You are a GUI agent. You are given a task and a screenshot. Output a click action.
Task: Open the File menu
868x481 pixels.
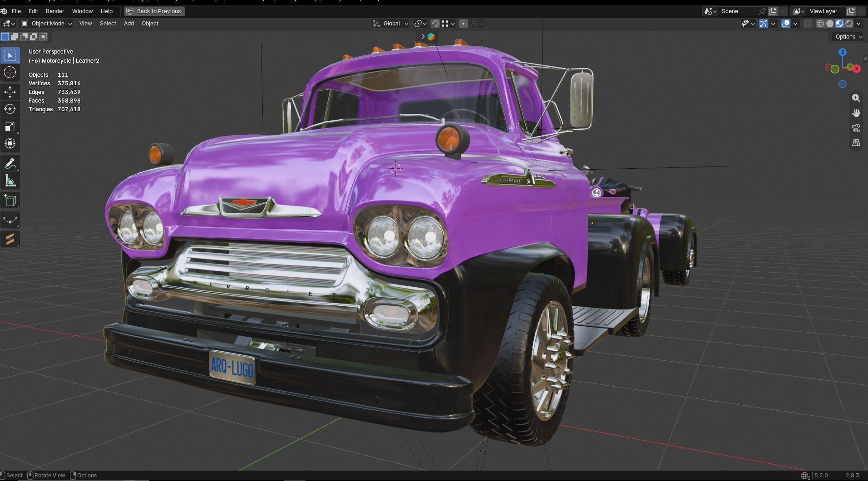[x=16, y=11]
